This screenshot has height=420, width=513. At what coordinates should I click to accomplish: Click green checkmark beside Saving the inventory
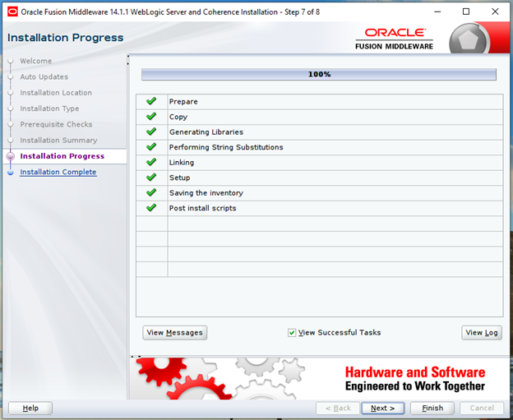(x=151, y=192)
